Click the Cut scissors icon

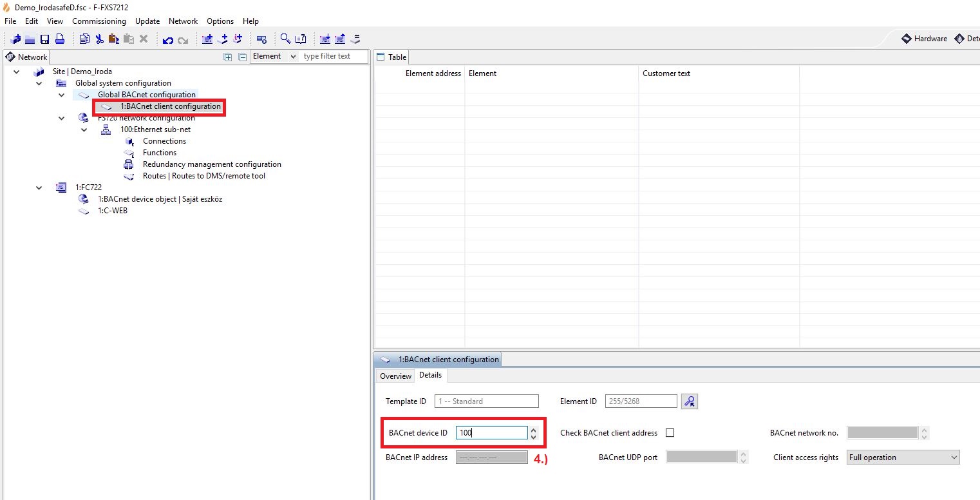coord(99,39)
